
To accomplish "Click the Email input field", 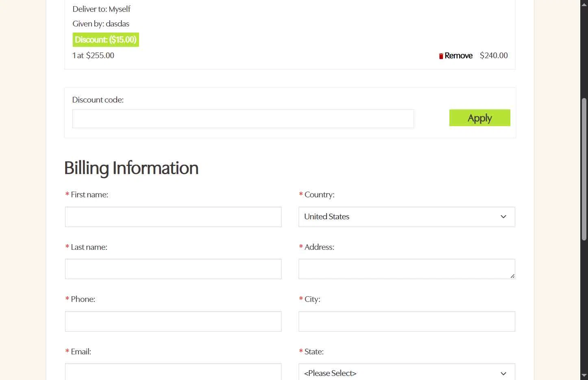I will 173,372.
